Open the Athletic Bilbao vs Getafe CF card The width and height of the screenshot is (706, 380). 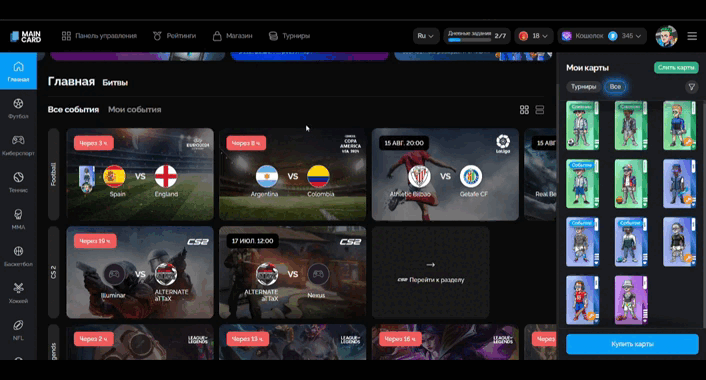point(445,174)
